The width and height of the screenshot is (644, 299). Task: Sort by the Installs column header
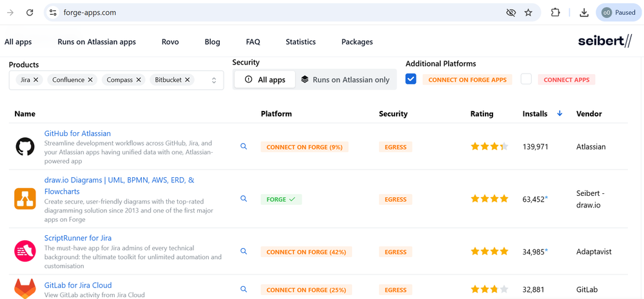[535, 114]
